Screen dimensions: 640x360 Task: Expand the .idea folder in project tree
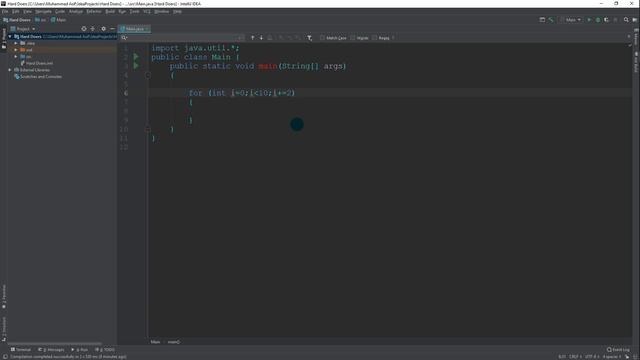tap(16, 43)
